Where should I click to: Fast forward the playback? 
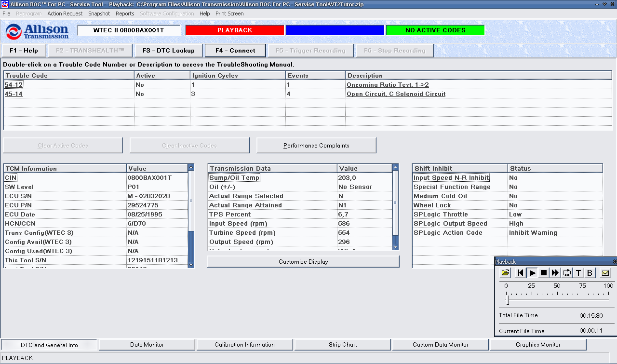[555, 273]
